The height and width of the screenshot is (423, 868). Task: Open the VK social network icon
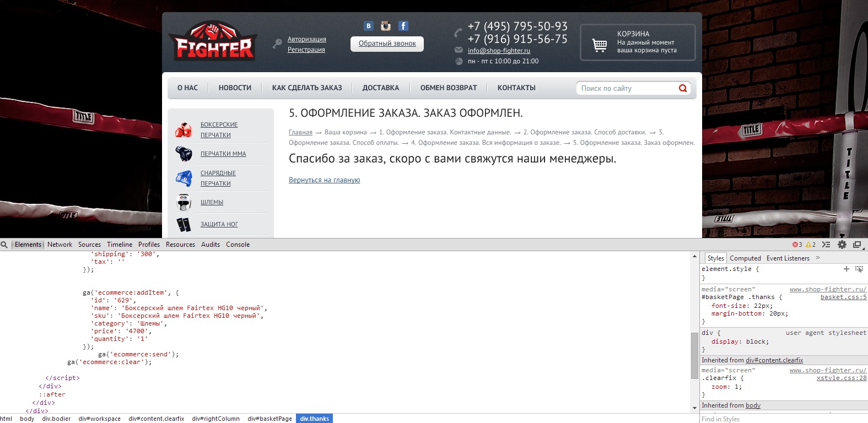point(369,26)
